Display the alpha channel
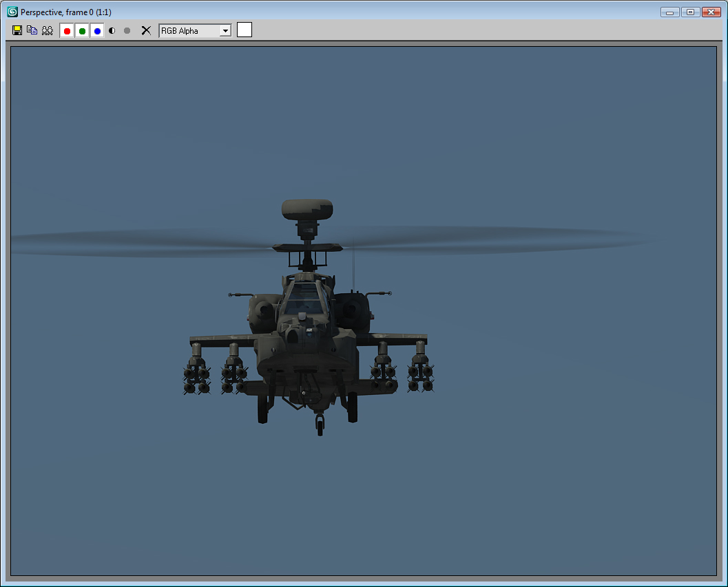The height and width of the screenshot is (587, 728). click(x=112, y=31)
